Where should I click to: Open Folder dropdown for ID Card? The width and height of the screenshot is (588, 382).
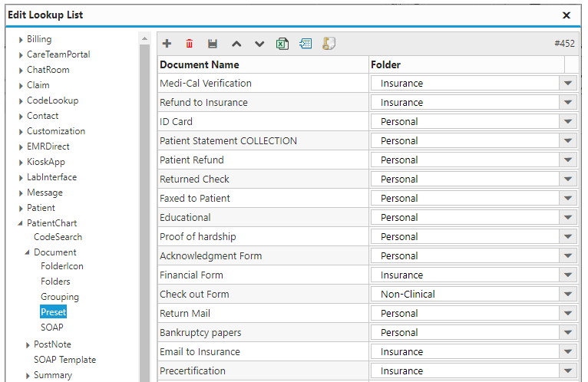click(568, 121)
